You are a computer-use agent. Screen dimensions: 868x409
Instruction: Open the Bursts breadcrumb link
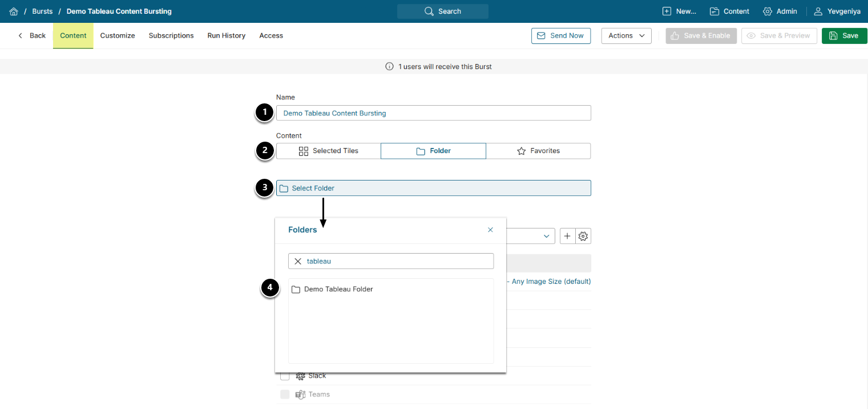pyautogui.click(x=42, y=11)
